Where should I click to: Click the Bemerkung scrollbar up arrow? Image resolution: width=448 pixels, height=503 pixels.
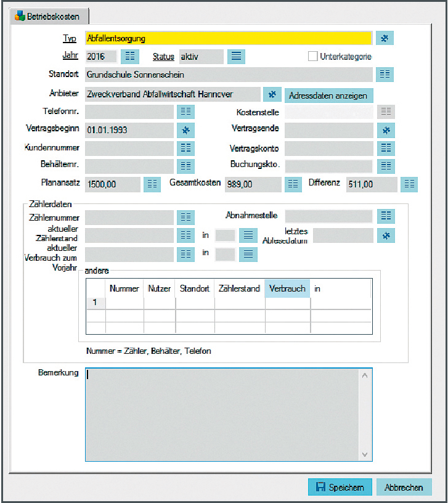tap(365, 375)
